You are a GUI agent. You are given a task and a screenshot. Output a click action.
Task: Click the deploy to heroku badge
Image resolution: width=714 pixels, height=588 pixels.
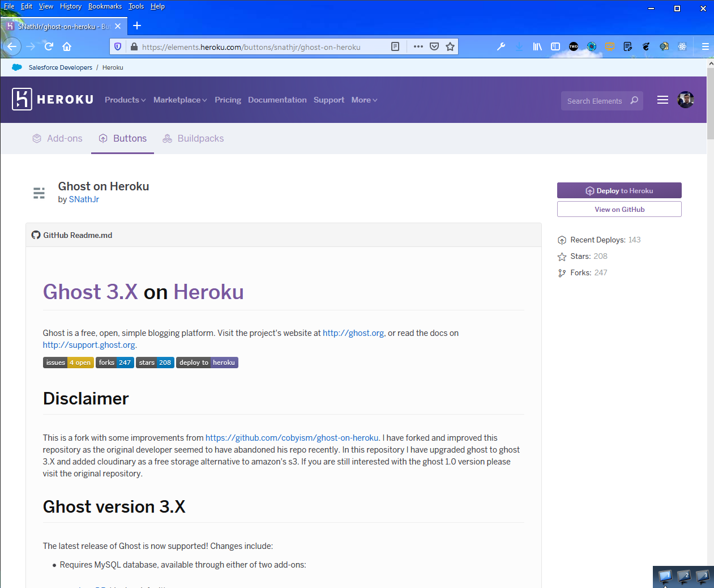[x=207, y=363]
